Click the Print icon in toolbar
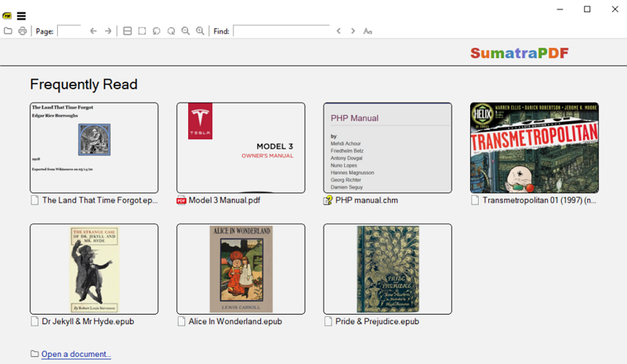 [x=23, y=31]
